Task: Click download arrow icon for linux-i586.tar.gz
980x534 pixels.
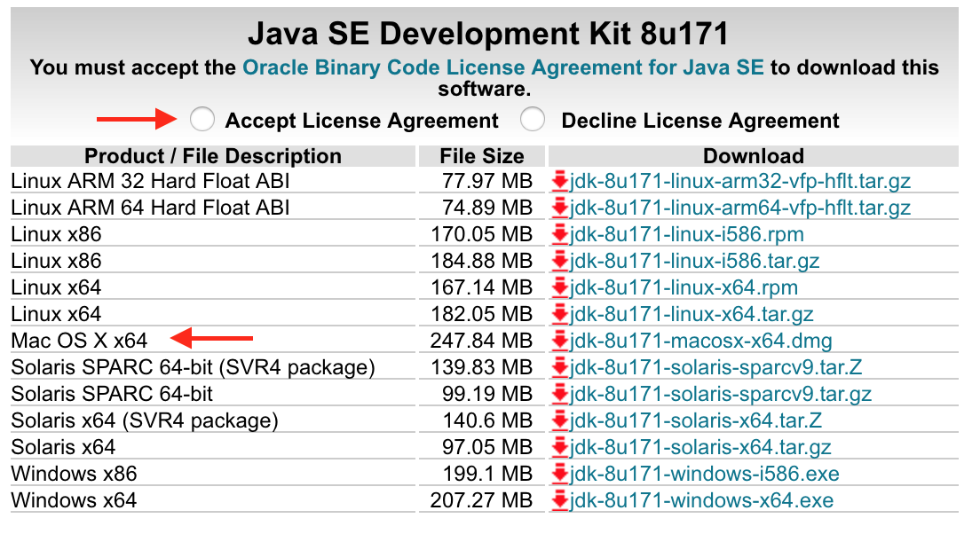Action: click(x=560, y=261)
